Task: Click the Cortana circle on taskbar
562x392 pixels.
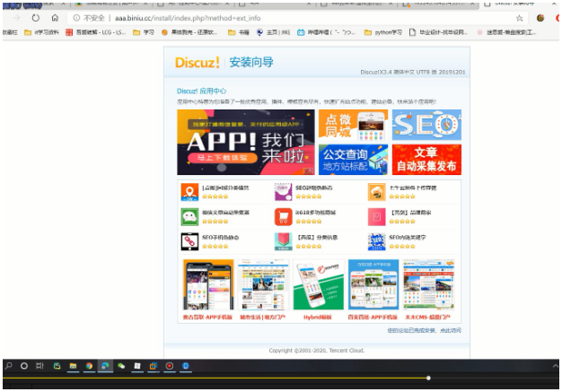Action: tap(24, 366)
